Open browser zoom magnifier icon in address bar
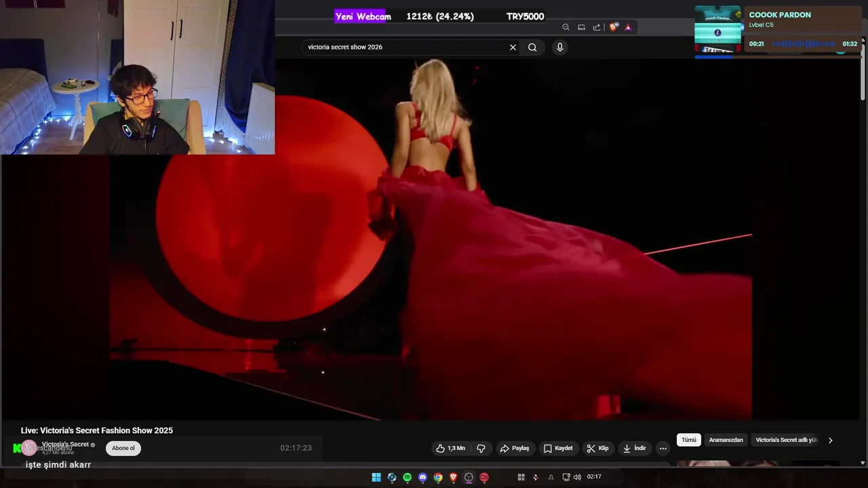 pyautogui.click(x=566, y=27)
